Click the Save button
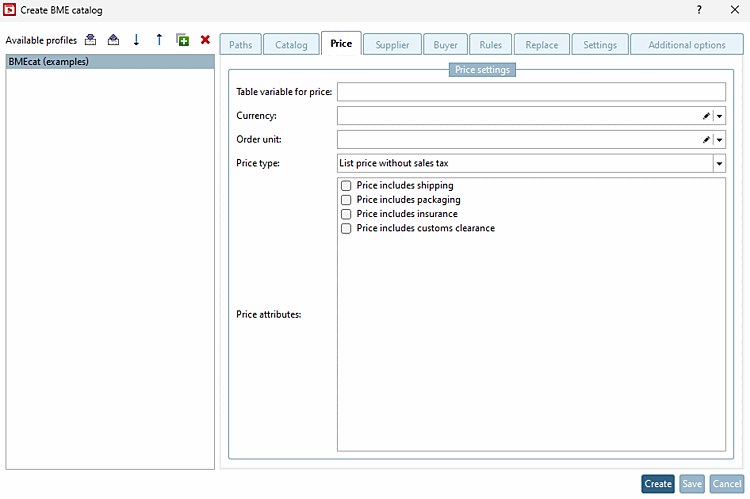The height and width of the screenshot is (499, 750). tap(692, 484)
